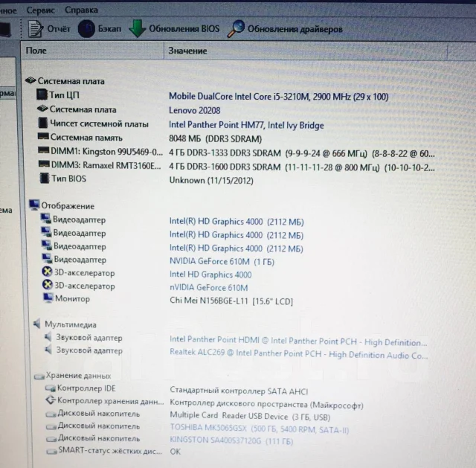Image resolution: width=476 pixels, height=468 pixels.
Task: Click the Realtek ALC269 Звуковой адаптер icon
Action: pos(48,350)
